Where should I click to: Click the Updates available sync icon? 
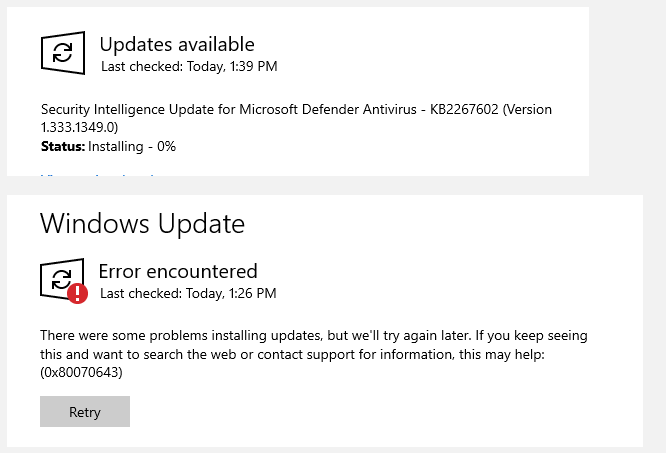click(x=63, y=53)
